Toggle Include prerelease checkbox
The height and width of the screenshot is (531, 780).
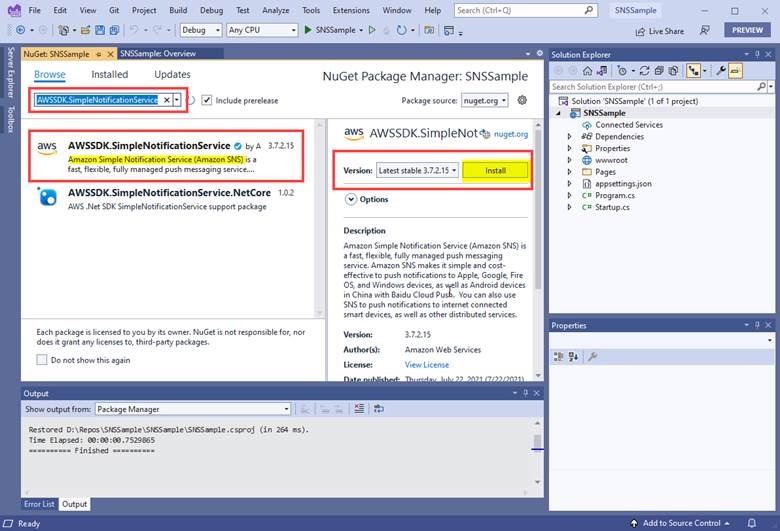click(x=206, y=100)
